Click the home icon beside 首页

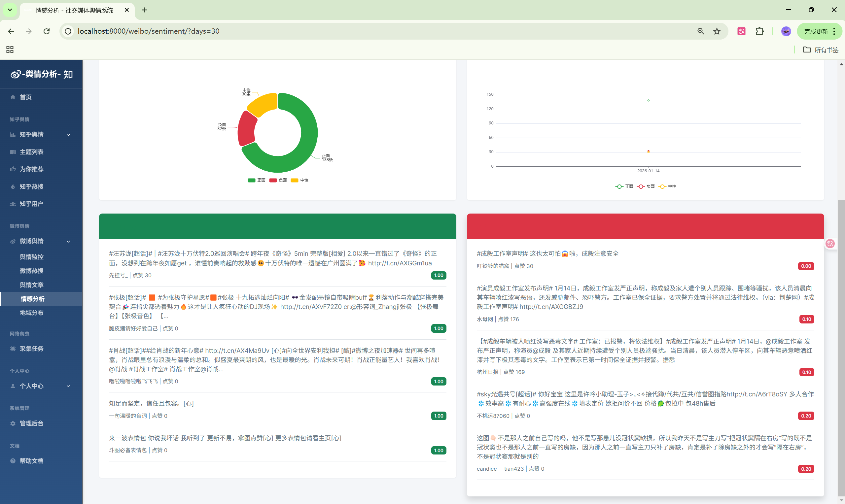[x=13, y=97]
